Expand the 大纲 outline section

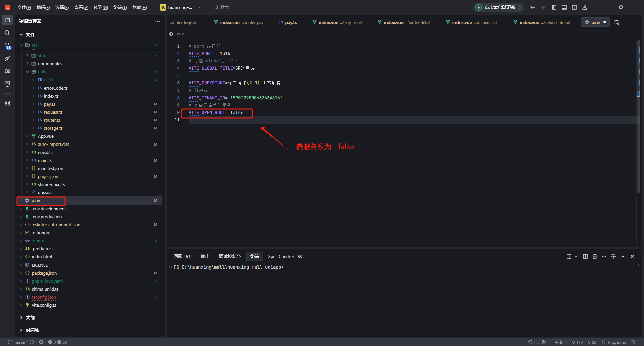(x=21, y=318)
